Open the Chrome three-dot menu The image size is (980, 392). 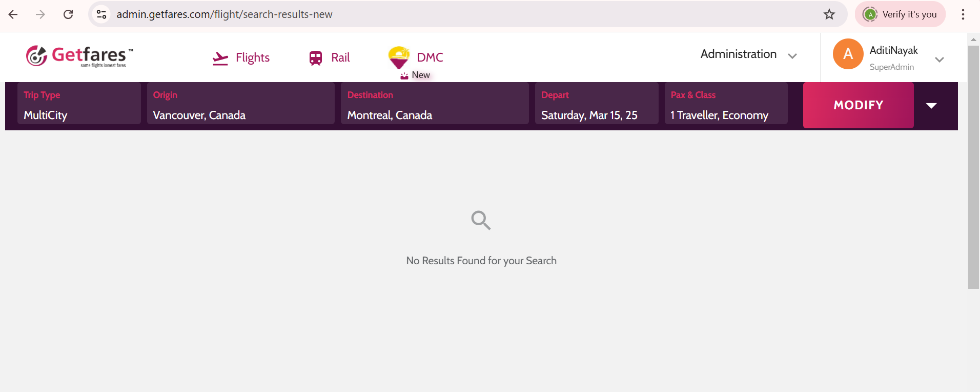(963, 14)
